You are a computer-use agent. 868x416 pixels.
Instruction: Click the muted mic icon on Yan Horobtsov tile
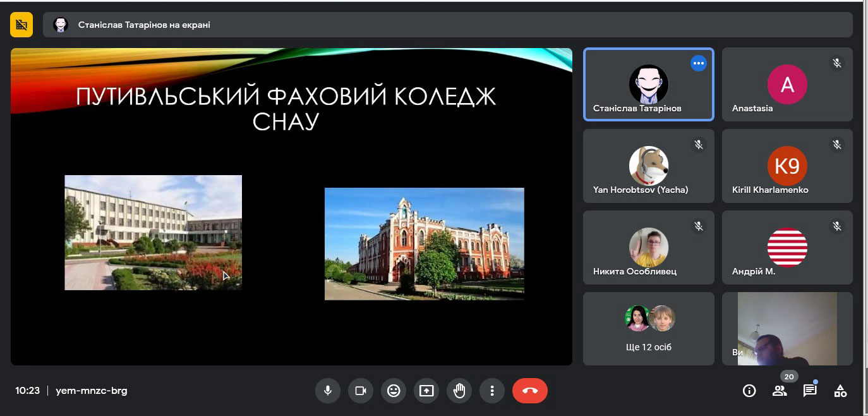tap(699, 145)
